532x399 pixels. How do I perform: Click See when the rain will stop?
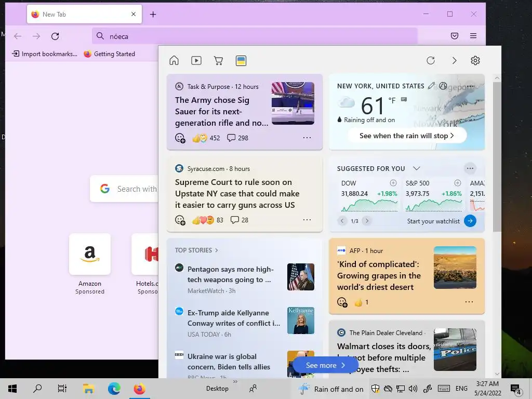point(407,136)
